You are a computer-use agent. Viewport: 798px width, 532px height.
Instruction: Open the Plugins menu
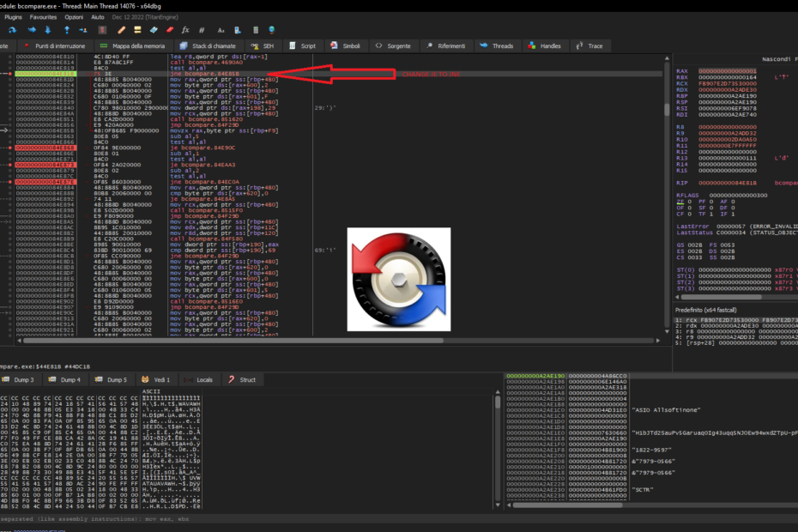pos(14,16)
